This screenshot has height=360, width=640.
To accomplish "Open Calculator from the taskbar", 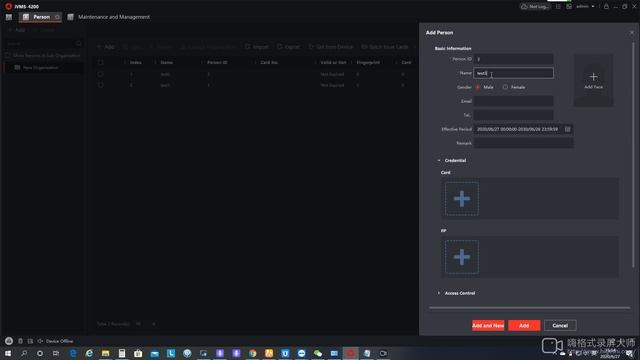I will click(x=122, y=353).
